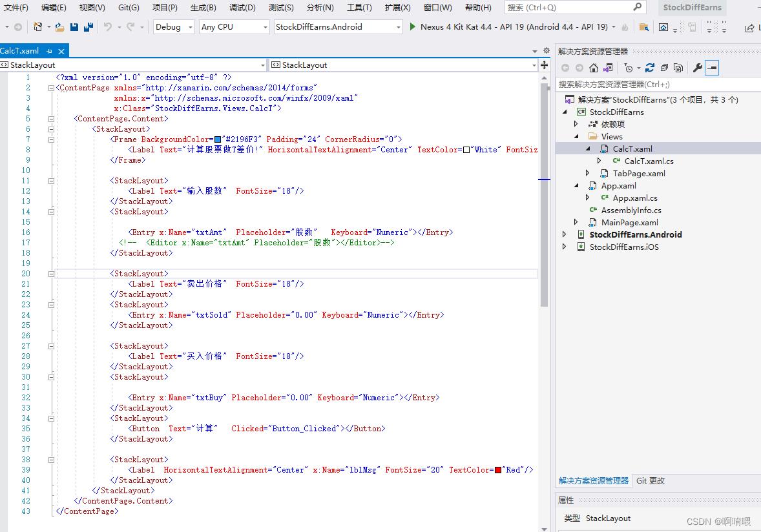Image resolution: width=761 pixels, height=532 pixels.
Task: Click the Save All icon in toolbar
Action: click(x=89, y=27)
